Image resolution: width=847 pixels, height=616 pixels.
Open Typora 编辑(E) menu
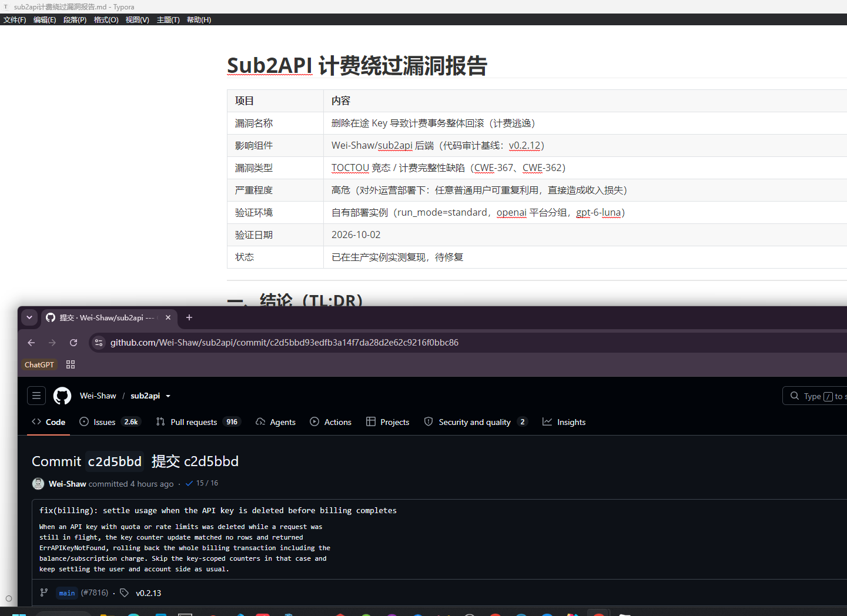click(45, 19)
